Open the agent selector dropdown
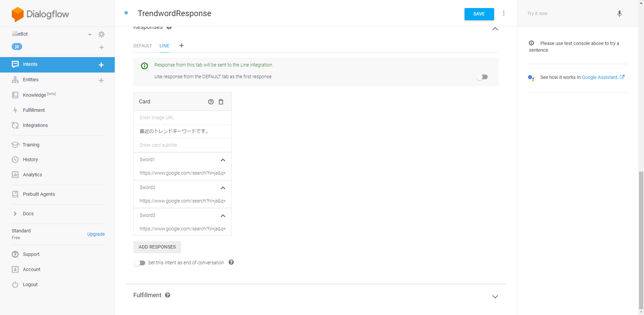This screenshot has height=315, width=644. click(90, 34)
